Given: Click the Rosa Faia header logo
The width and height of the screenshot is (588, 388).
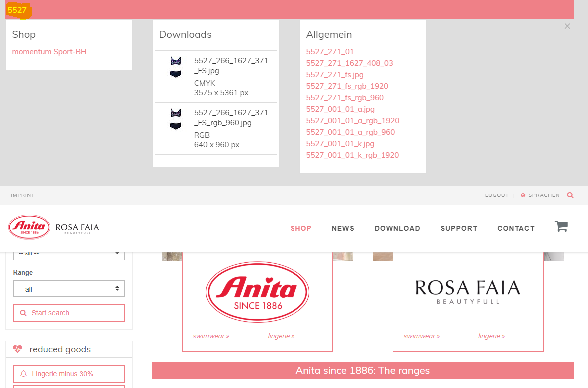Looking at the screenshot, I should click(x=77, y=228).
